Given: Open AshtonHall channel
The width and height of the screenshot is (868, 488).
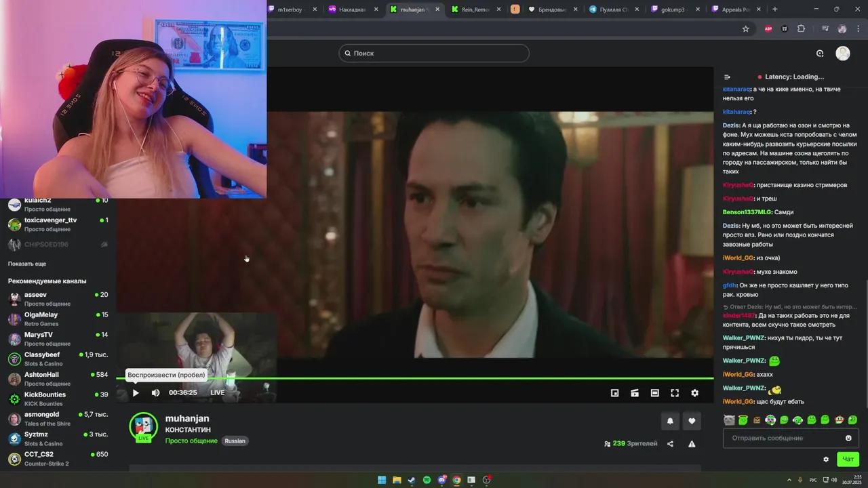Looking at the screenshot, I should click(58, 379).
